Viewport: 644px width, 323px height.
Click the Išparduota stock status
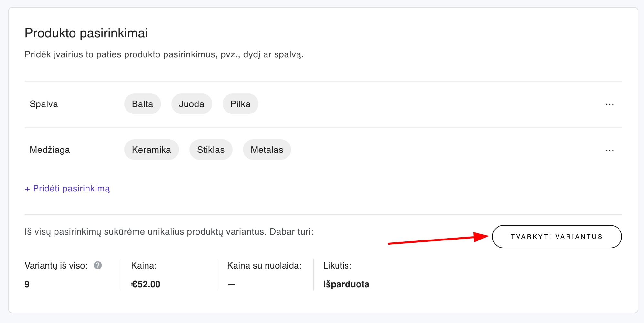tap(346, 284)
